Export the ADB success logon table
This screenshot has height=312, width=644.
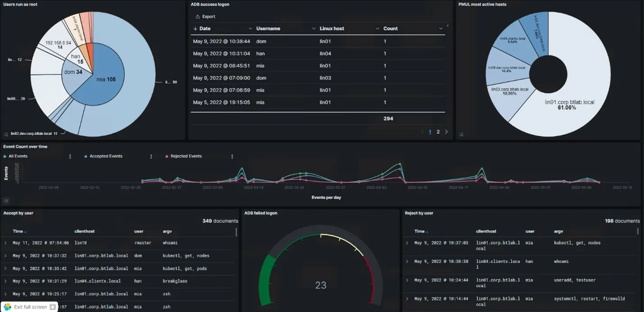click(206, 17)
